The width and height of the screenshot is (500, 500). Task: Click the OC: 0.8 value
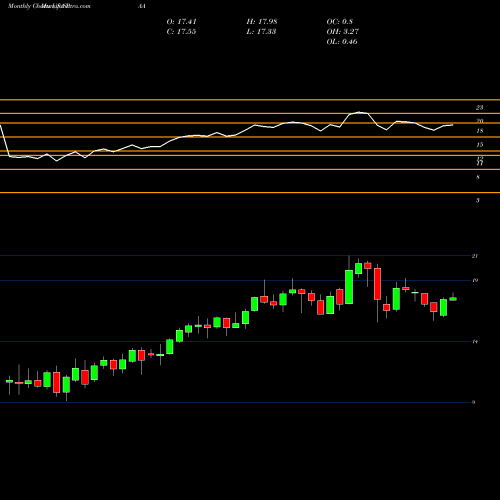pos(340,22)
